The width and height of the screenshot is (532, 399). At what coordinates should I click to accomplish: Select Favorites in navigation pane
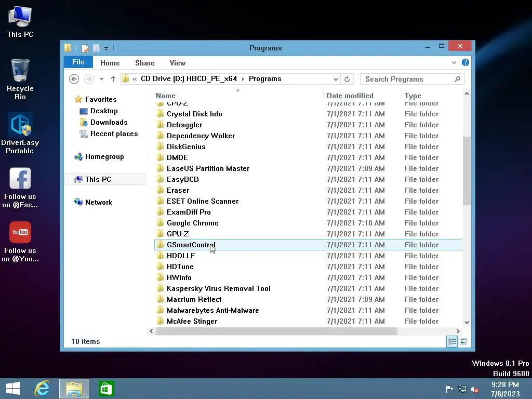coord(101,99)
